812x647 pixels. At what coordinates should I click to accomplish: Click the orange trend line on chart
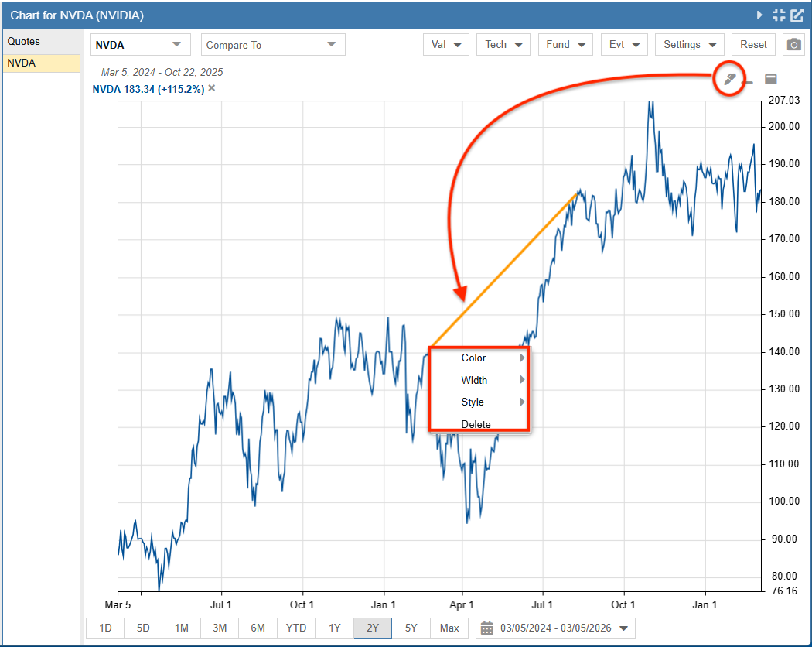(x=504, y=269)
